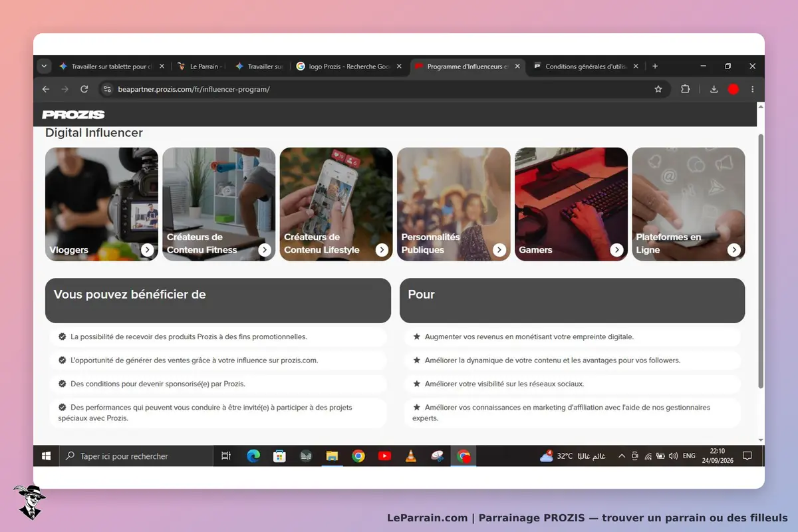Click the scrollbar down arrow
This screenshot has height=532, width=798.
761,440
